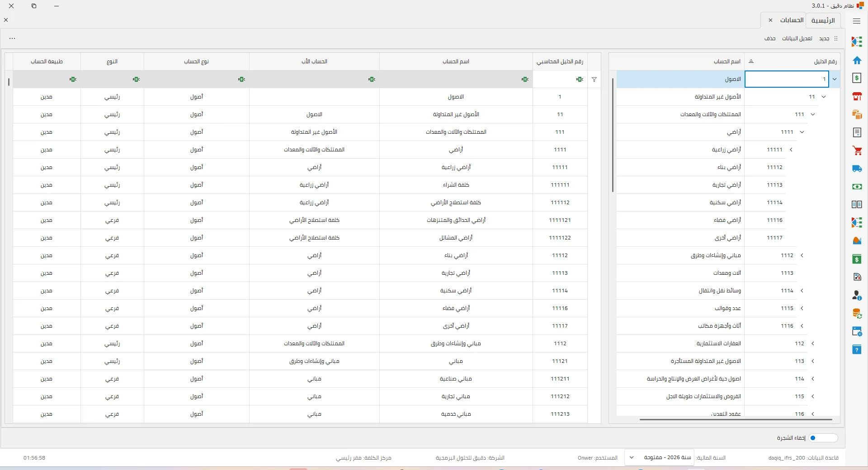
Task: Open the open-book ledger icon
Action: click(x=857, y=205)
